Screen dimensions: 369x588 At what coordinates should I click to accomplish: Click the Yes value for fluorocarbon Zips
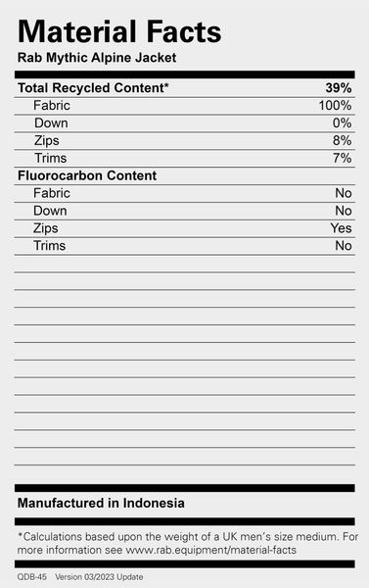341,228
